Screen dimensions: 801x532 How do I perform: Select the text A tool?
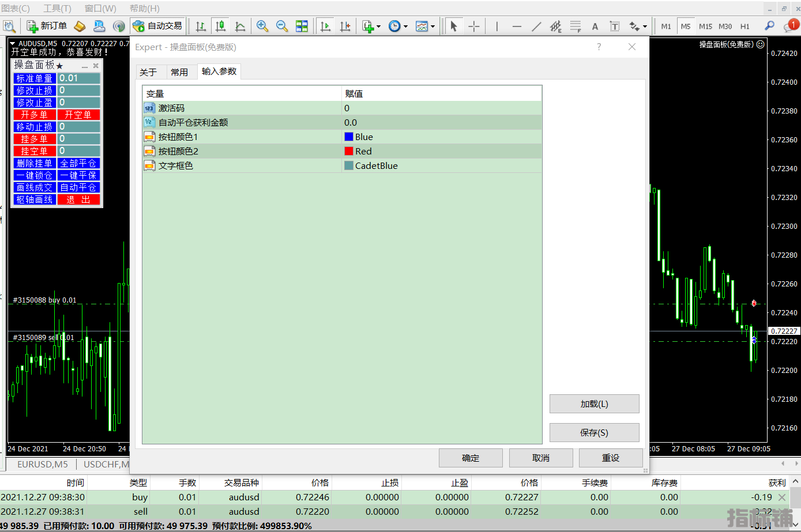coord(595,26)
